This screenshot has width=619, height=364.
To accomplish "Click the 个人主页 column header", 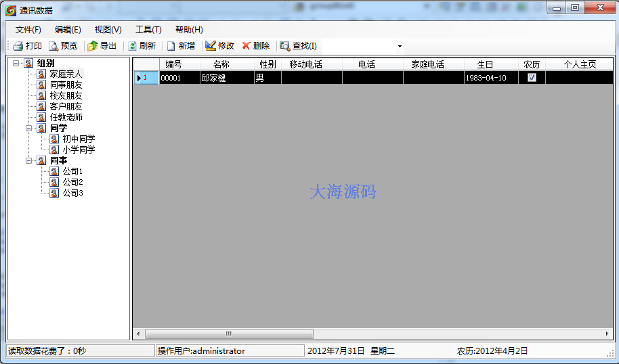I will 580,65.
